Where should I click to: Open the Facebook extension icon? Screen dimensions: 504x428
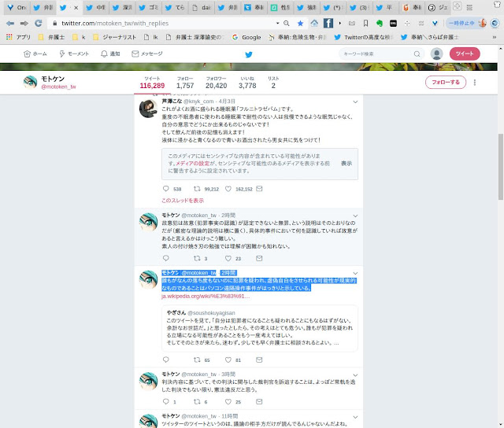click(x=328, y=23)
